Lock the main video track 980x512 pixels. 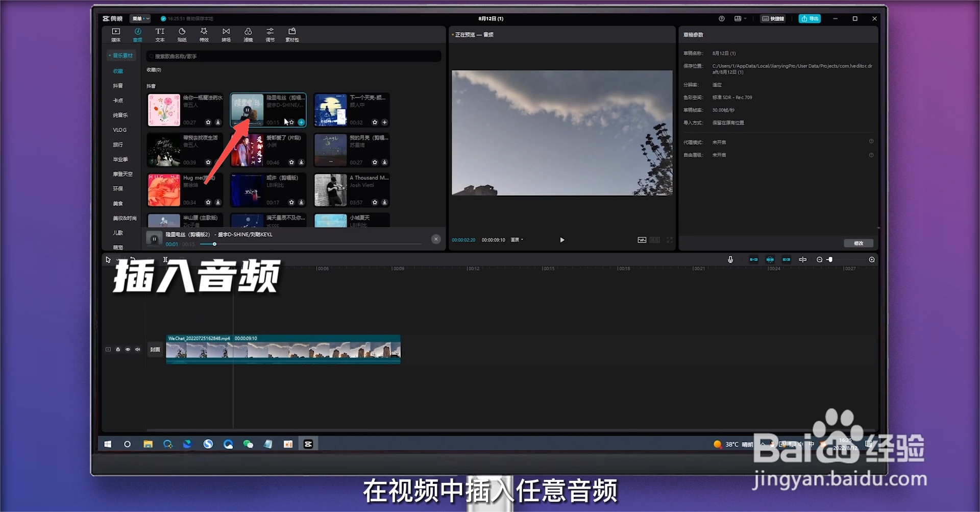point(118,349)
